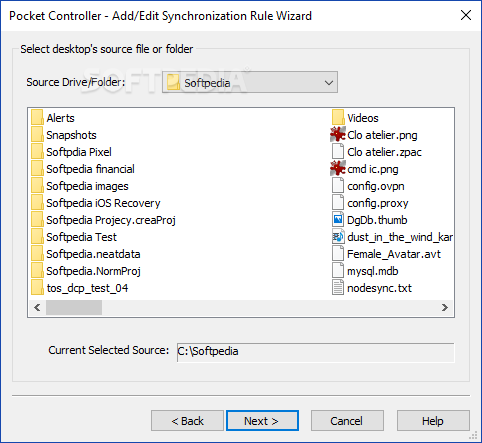Select the Snapshots folder name
482x443 pixels.
pos(71,135)
